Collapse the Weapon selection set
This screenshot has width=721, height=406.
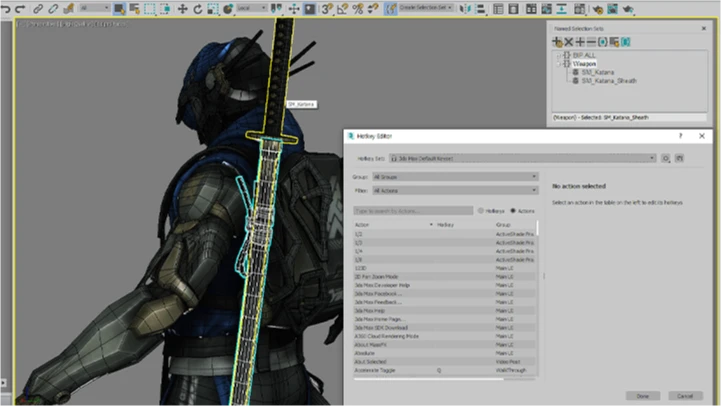coord(559,64)
